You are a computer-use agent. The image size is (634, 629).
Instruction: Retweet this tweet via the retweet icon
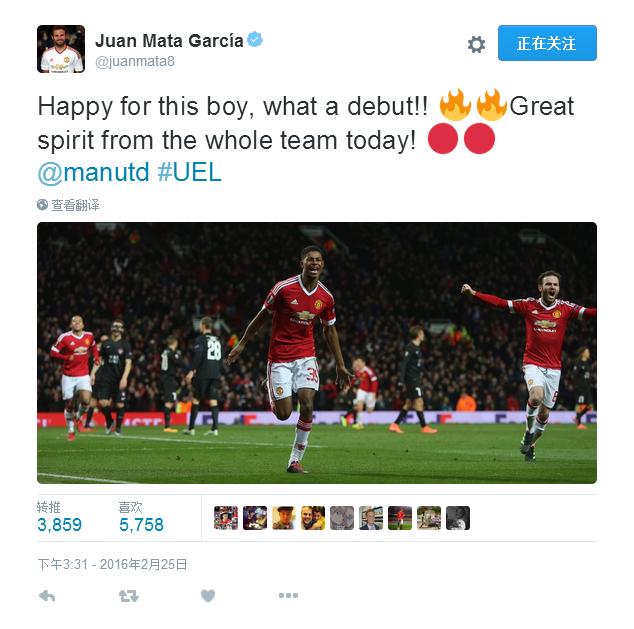pos(129,596)
